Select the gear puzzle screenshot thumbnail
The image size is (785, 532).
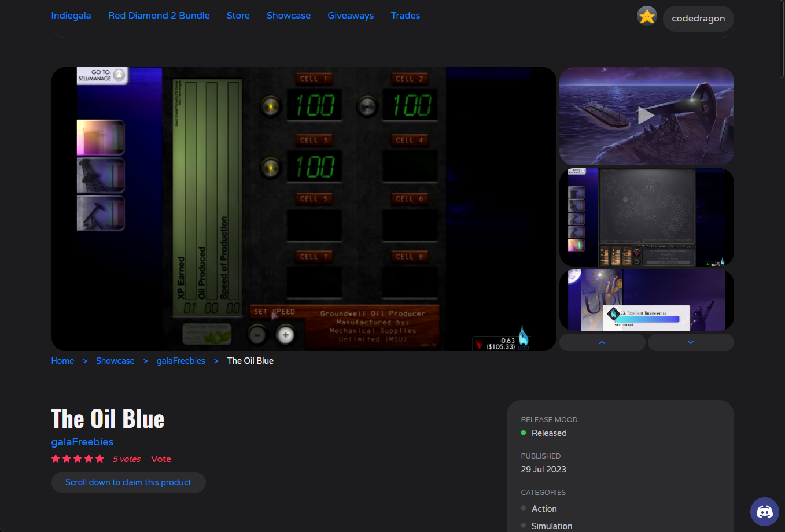point(647,217)
